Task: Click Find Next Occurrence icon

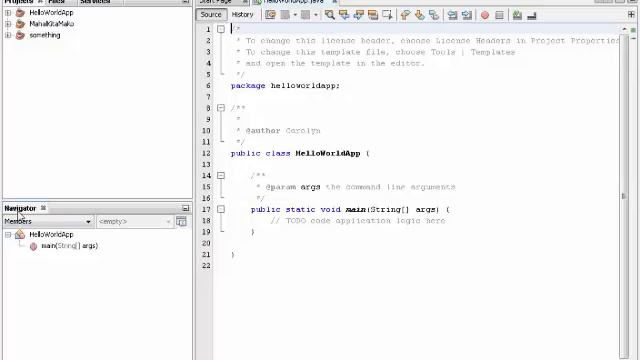Action: click(359, 15)
